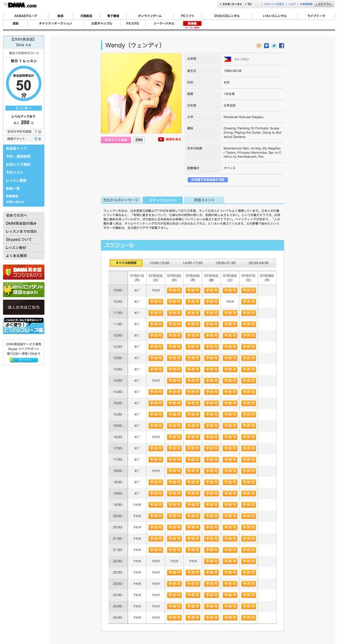Screen dimensions: 338x644
Task: Open DVD/CDレンタル in top navigation
Action: click(227, 16)
